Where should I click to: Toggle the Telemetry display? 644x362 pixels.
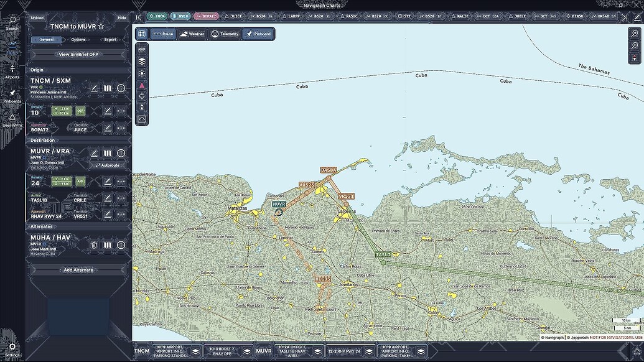click(x=226, y=34)
